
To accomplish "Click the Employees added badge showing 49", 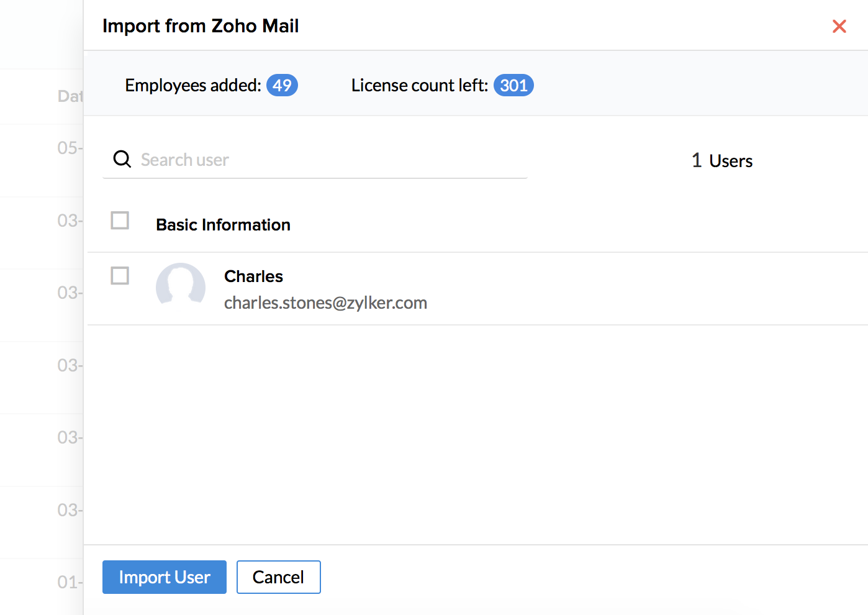I will click(x=282, y=85).
